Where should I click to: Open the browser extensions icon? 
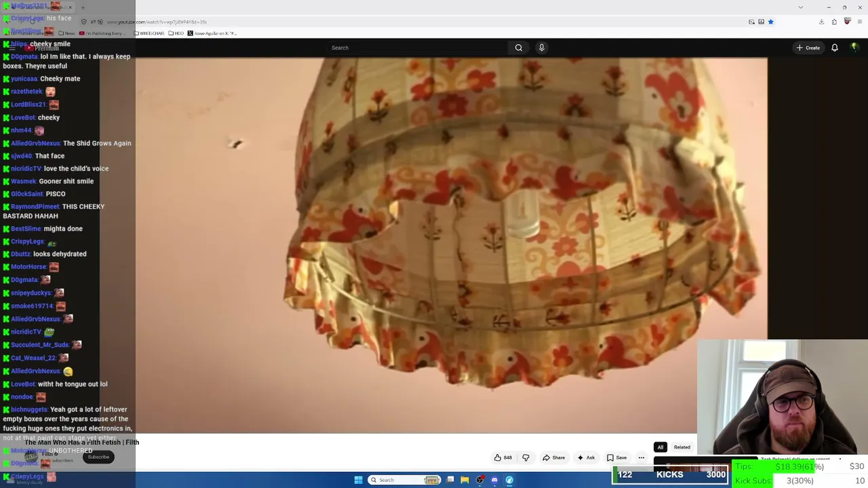(x=834, y=22)
